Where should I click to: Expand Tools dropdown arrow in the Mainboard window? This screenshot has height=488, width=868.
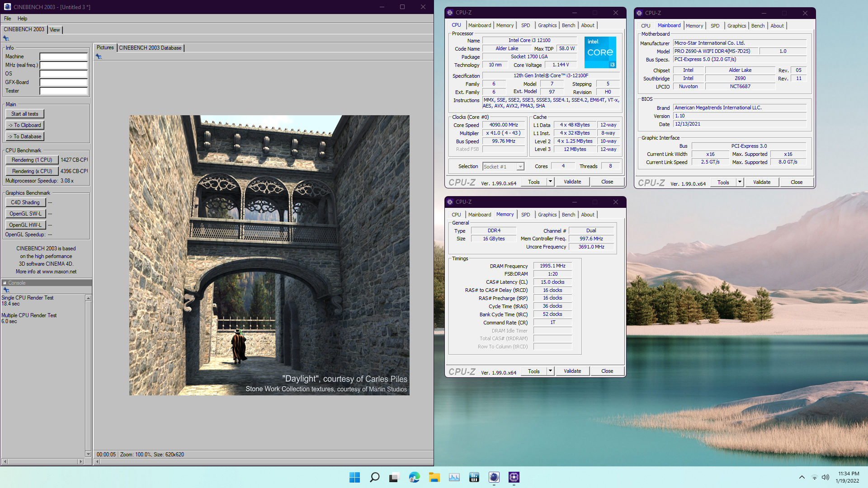740,182
